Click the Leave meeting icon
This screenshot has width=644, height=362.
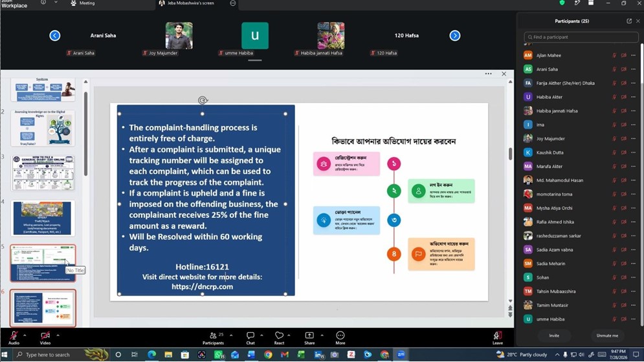point(497,338)
